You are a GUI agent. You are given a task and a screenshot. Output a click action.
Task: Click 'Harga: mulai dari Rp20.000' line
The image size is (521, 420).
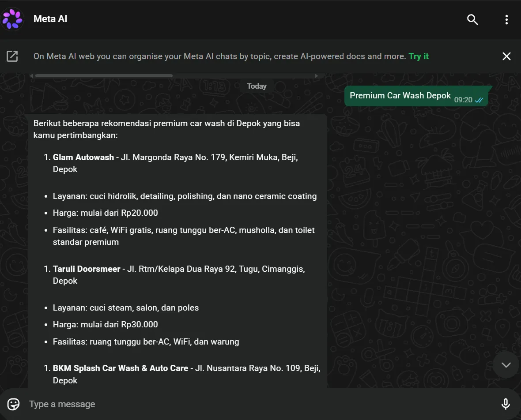106,213
